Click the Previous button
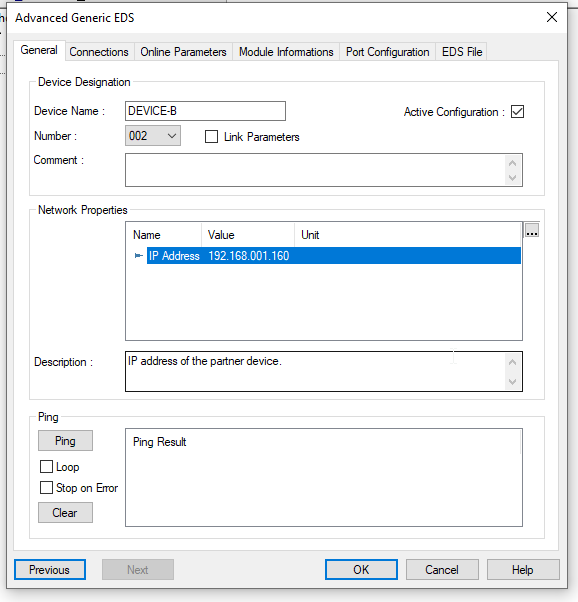The image size is (578, 602). pos(50,570)
